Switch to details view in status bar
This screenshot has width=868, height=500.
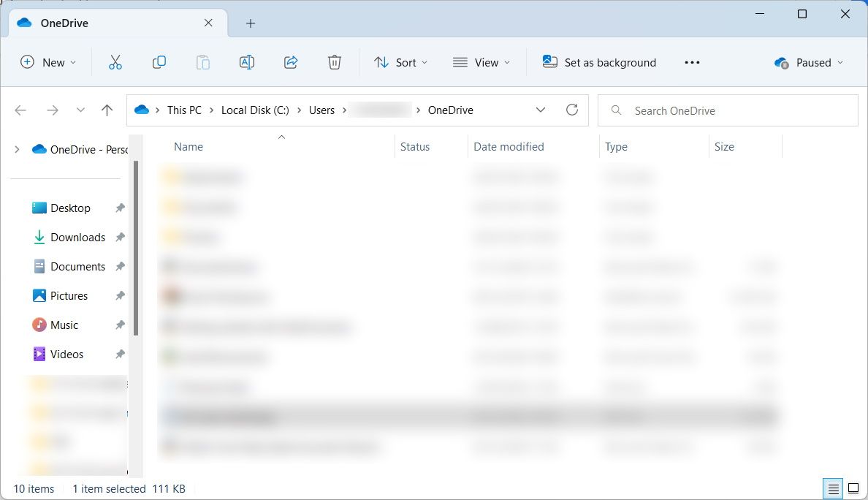(x=833, y=489)
